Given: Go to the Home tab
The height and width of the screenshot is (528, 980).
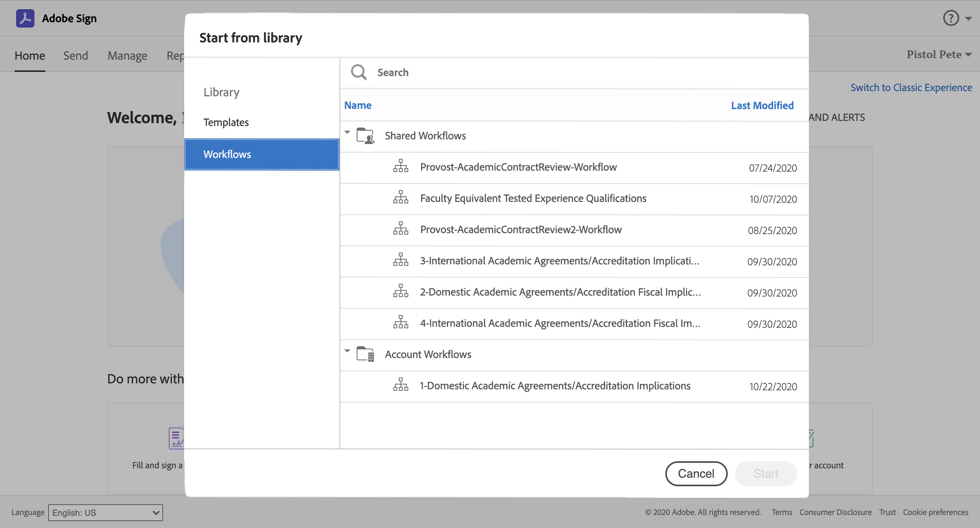Looking at the screenshot, I should pyautogui.click(x=30, y=56).
